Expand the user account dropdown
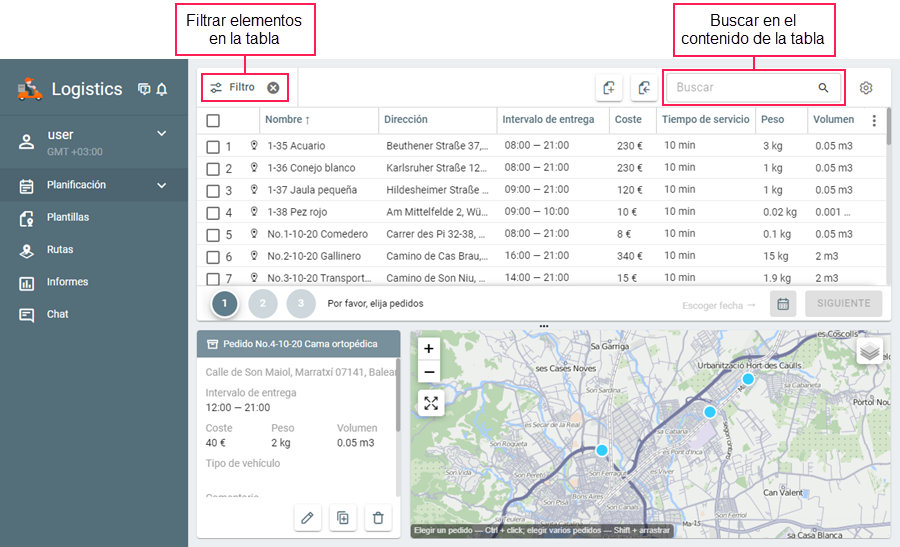The image size is (900, 547). 162,133
